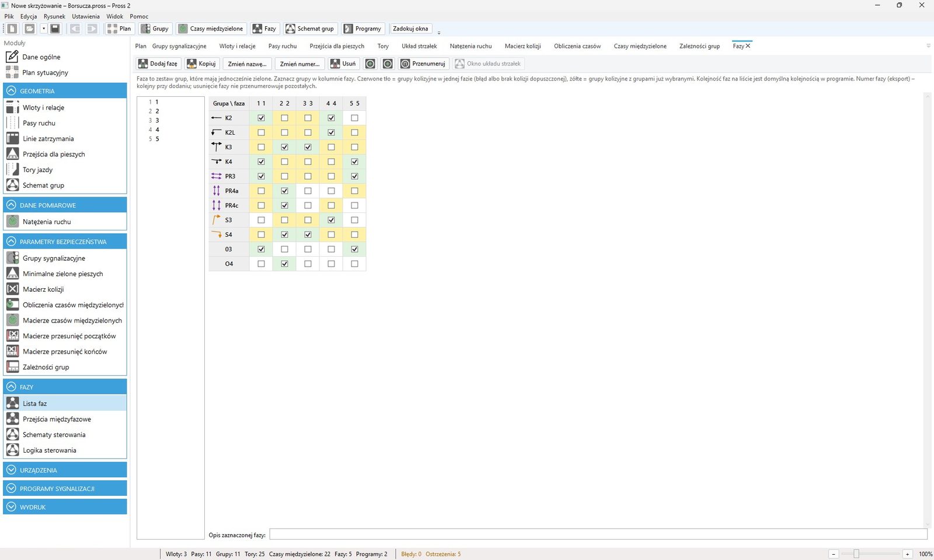Check K2L in phase 1 column
This screenshot has width=934, height=560.
261,132
